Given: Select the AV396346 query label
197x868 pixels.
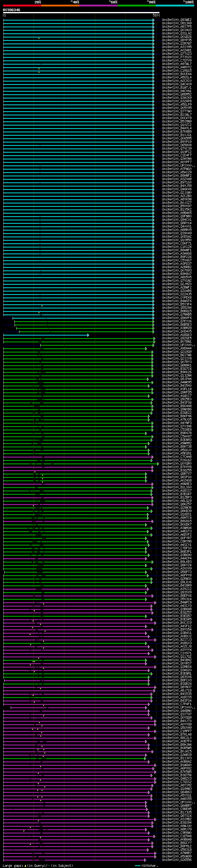Looking at the screenshot, I should pyautogui.click(x=11, y=10).
